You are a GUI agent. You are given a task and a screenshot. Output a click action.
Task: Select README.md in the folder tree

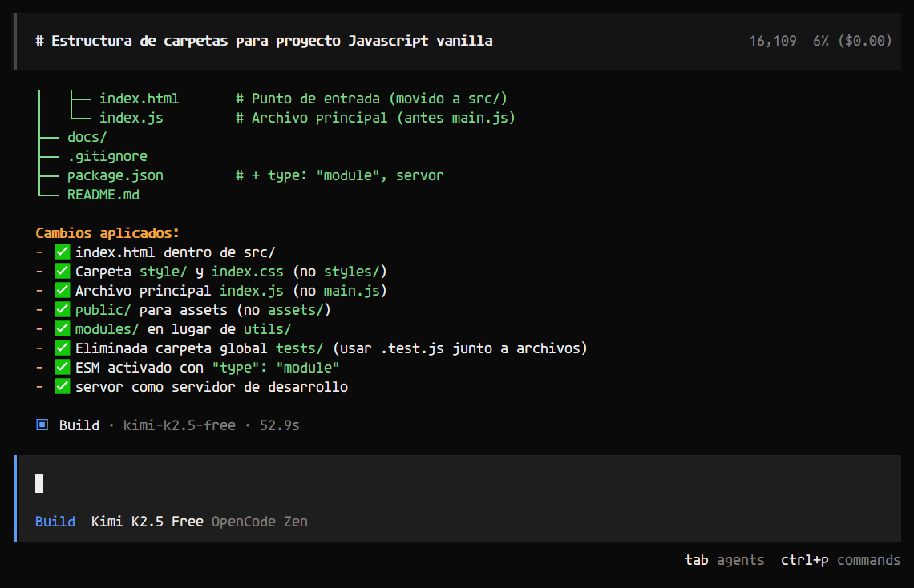pos(103,195)
